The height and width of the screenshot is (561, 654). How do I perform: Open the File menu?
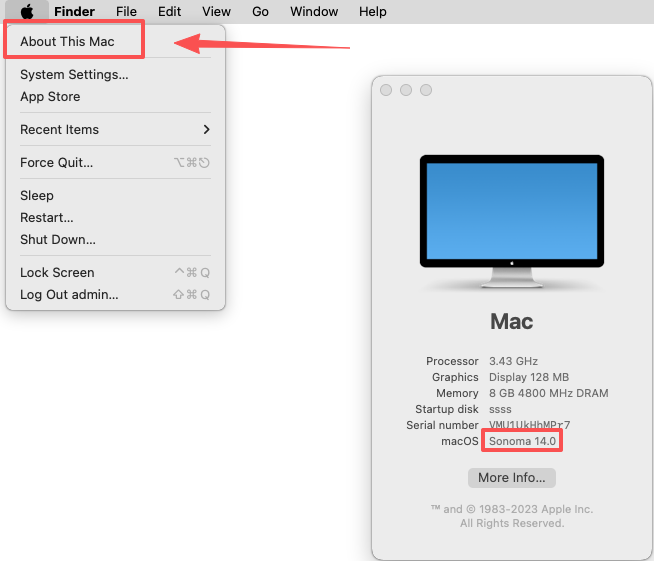point(126,11)
